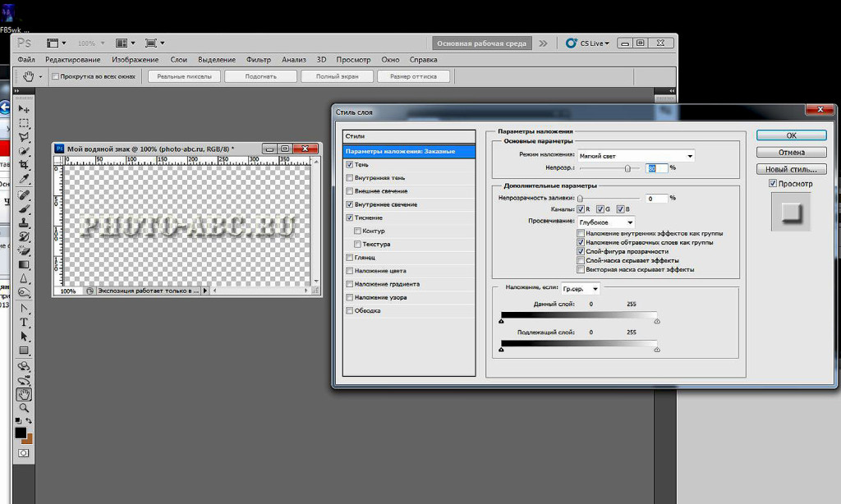Screen dimensions: 841x504
Task: Select the 3D Object Rotate tool
Action: [24, 366]
